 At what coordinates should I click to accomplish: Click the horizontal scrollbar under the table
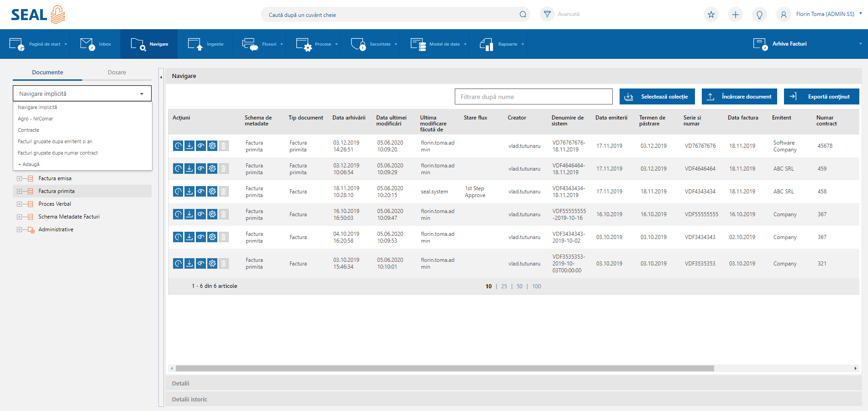pyautogui.click(x=444, y=368)
